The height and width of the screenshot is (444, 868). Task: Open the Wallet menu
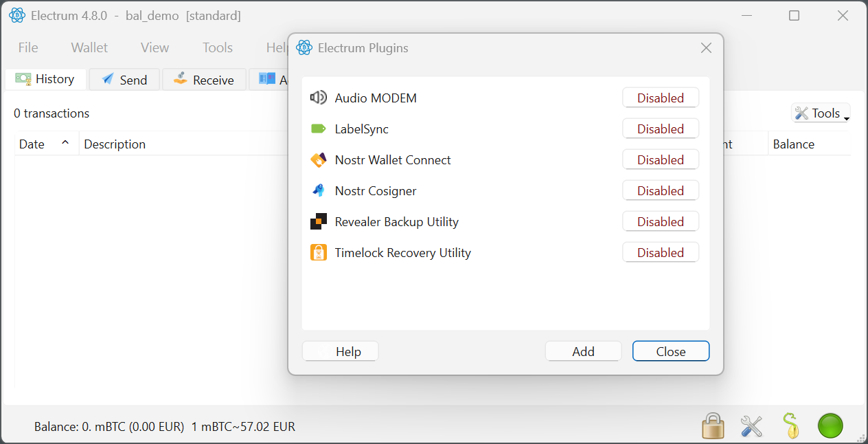(x=89, y=47)
